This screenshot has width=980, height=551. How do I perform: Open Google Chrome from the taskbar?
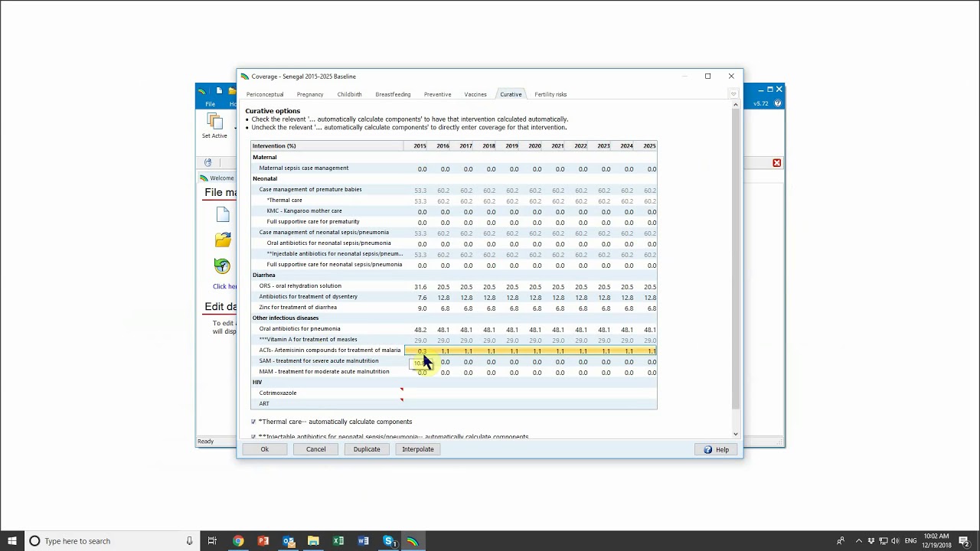(238, 541)
